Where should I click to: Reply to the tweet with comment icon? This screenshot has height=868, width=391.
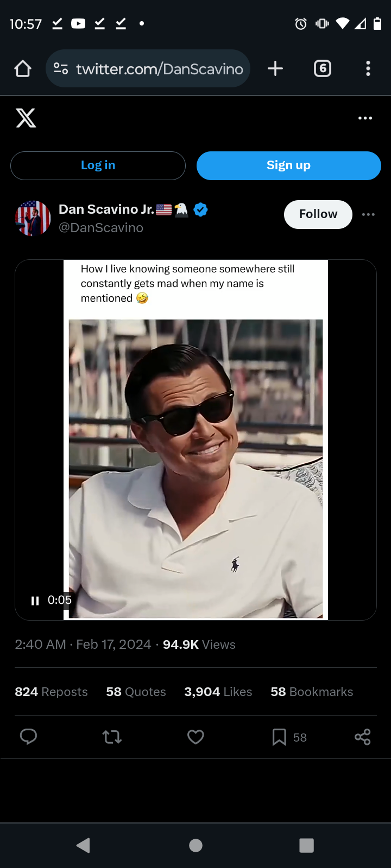pos(28,737)
